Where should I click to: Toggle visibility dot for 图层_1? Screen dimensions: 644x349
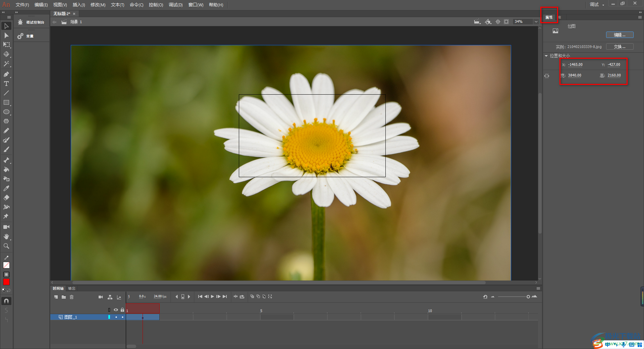pos(116,317)
